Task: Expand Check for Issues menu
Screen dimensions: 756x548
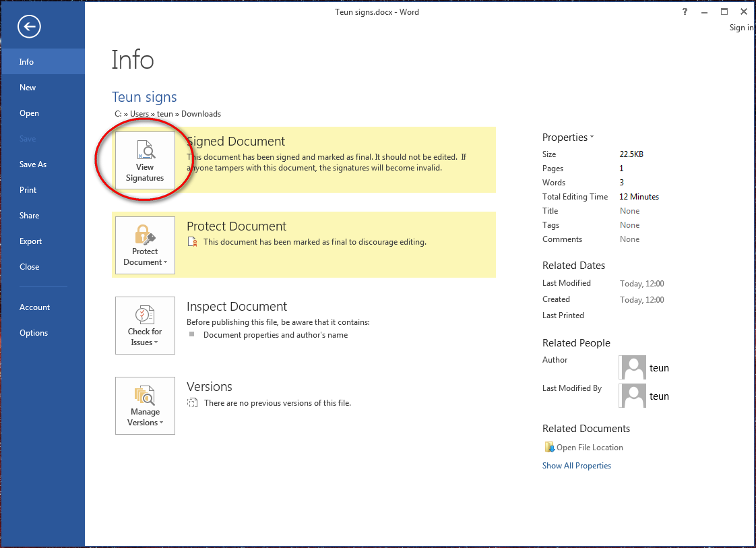Action: 145,326
